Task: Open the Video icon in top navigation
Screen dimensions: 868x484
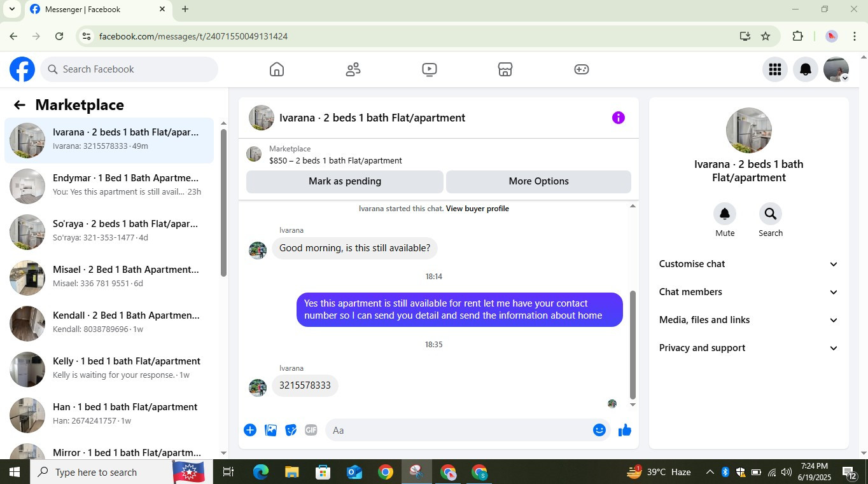Action: [x=430, y=69]
